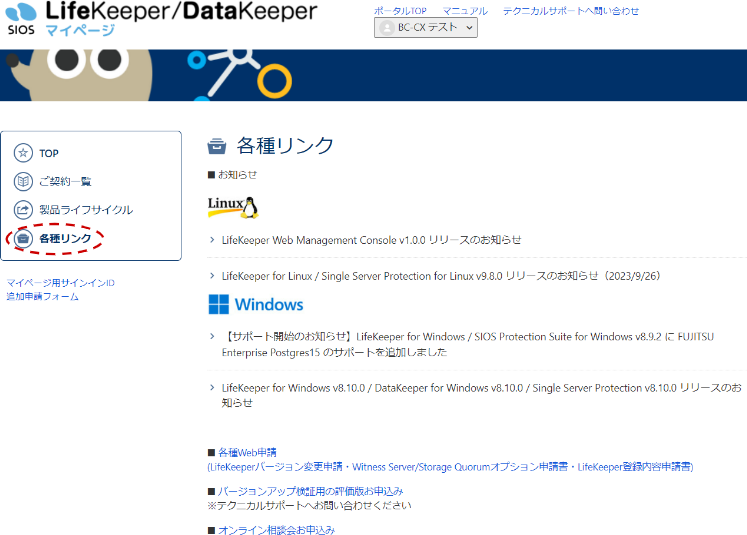This screenshot has height=535, width=747.
Task: Open the オンライン相談会お申込み link
Action: (x=276, y=530)
